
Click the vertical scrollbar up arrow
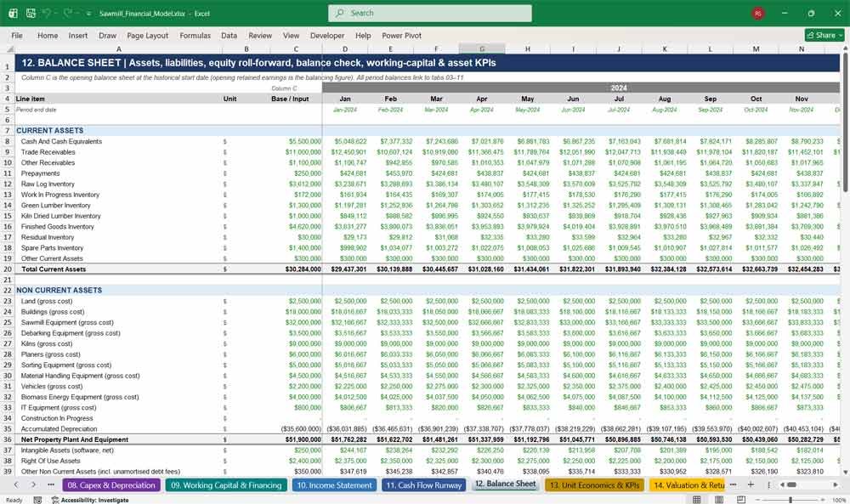(845, 48)
